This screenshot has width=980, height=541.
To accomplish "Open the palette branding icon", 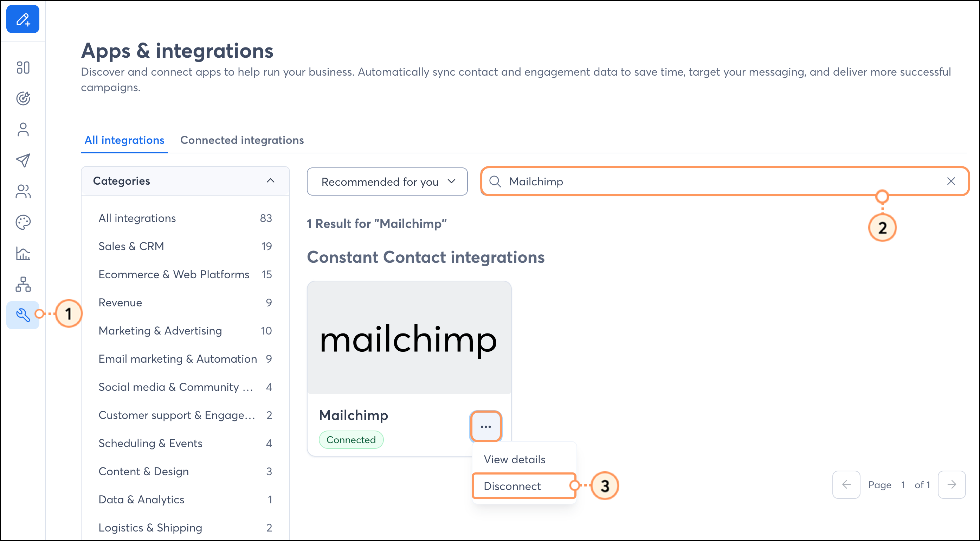I will (x=24, y=222).
